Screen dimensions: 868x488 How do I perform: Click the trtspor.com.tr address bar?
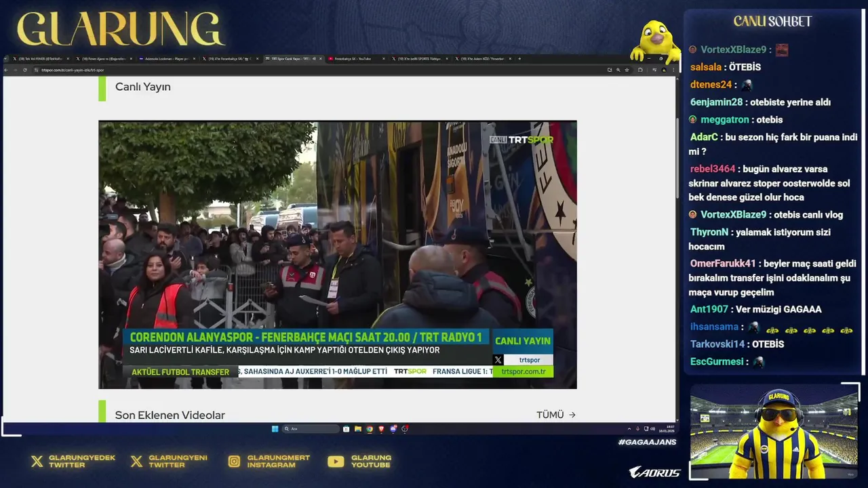319,70
